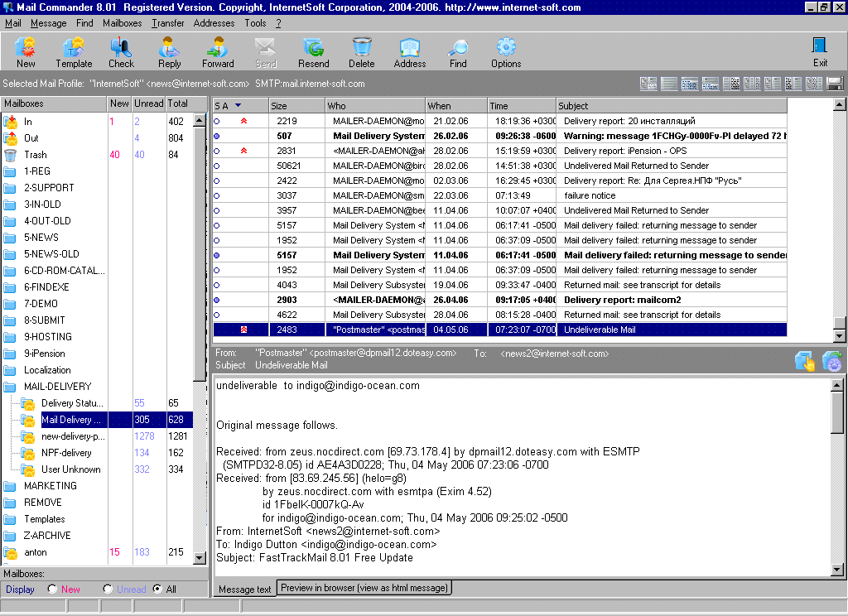
Task: Collapse the MAIL-DELIVERY folder tree
Action: coord(11,387)
